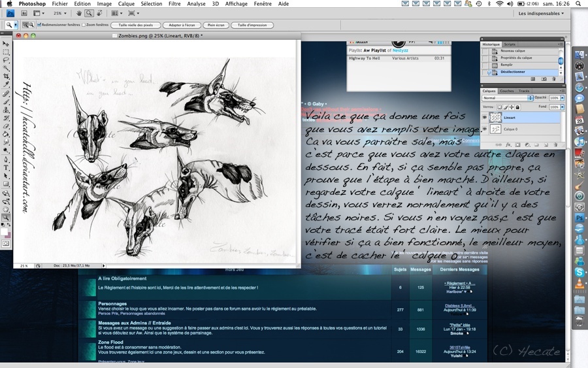The height and width of the screenshot is (368, 588).
Task: Switch to the Couches tab
Action: 506,91
